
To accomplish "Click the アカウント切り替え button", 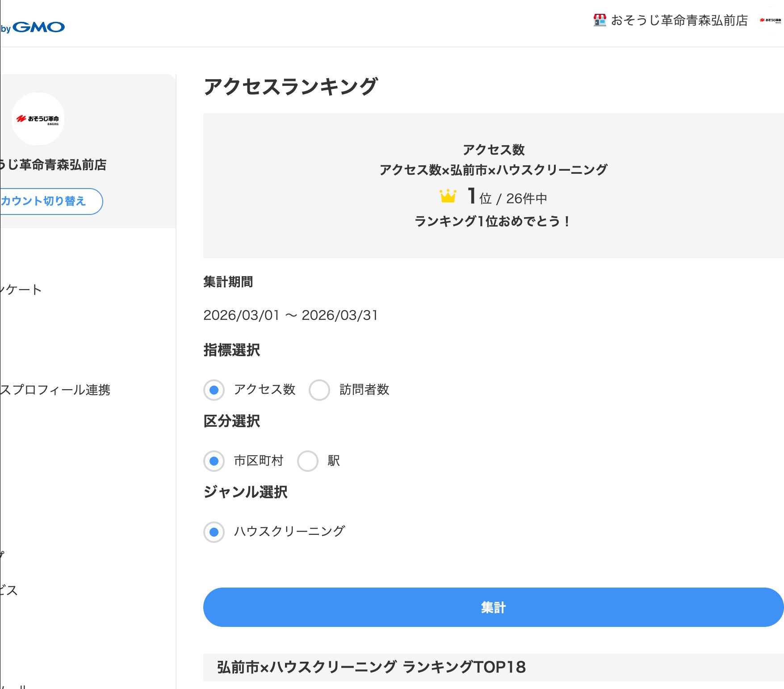I will click(51, 201).
